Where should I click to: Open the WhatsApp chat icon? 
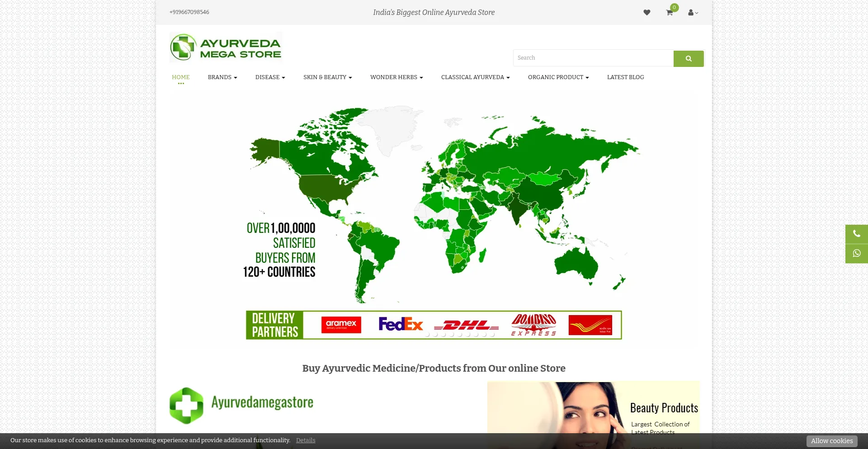click(x=856, y=253)
